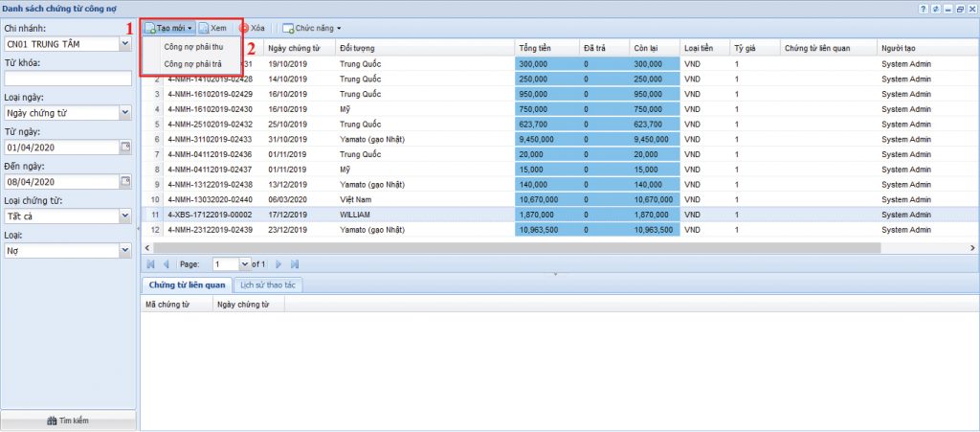This screenshot has width=980, height=432.
Task: Select row 4-NMH-31102019-02433
Action: [x=560, y=140]
